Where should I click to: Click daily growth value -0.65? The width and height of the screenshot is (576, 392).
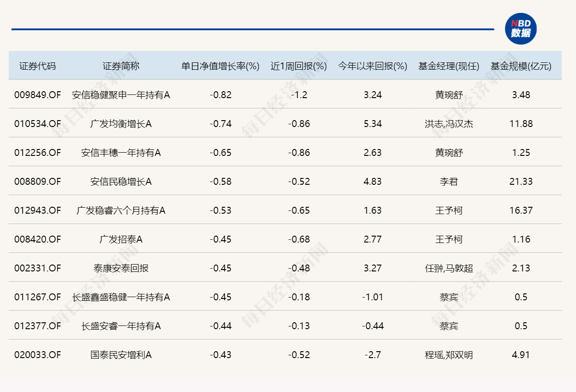pyautogui.click(x=221, y=153)
